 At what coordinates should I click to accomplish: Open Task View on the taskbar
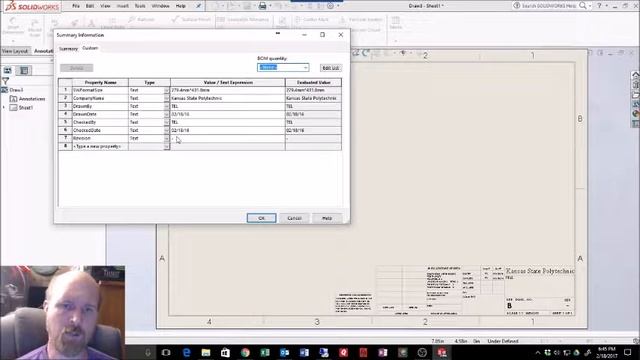click(166, 353)
